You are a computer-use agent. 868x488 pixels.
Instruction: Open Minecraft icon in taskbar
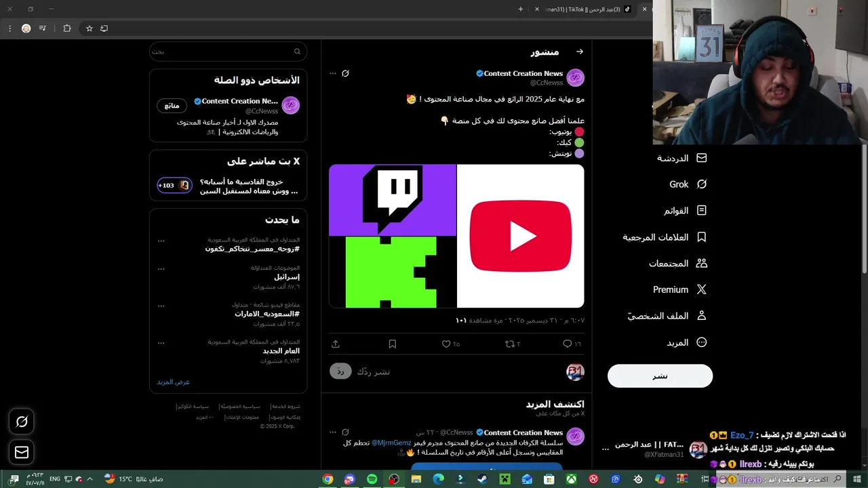click(x=505, y=479)
